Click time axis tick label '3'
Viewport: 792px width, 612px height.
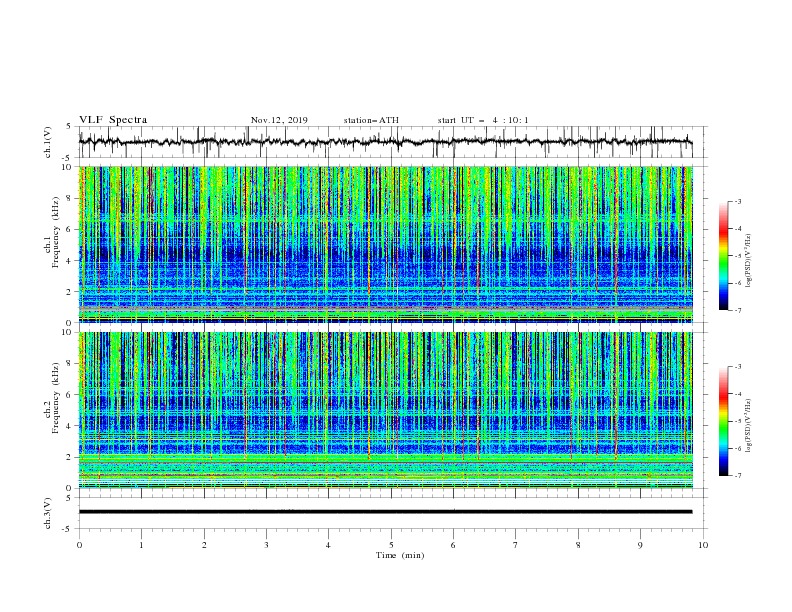(x=266, y=545)
